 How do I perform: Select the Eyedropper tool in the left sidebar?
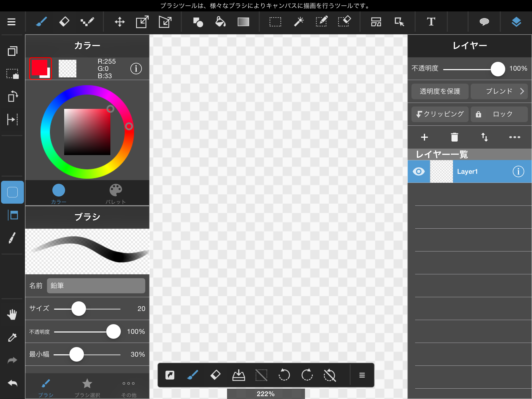coord(12,337)
